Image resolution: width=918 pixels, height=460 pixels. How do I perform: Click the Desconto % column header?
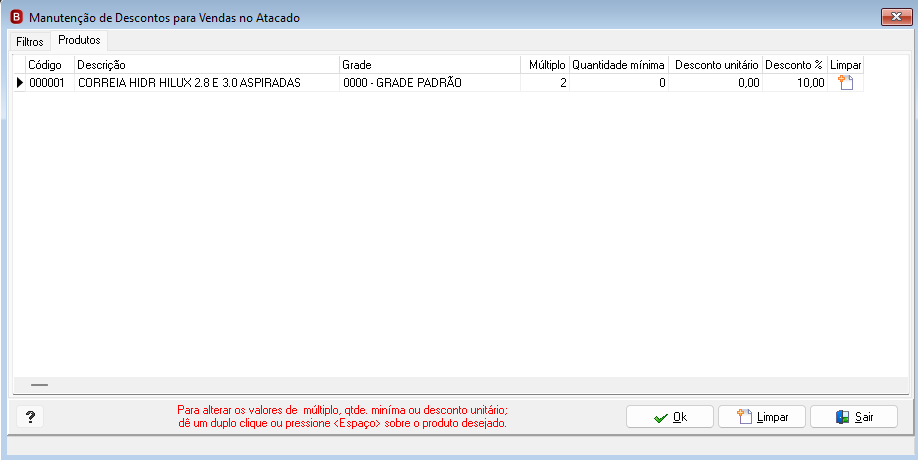pos(795,64)
